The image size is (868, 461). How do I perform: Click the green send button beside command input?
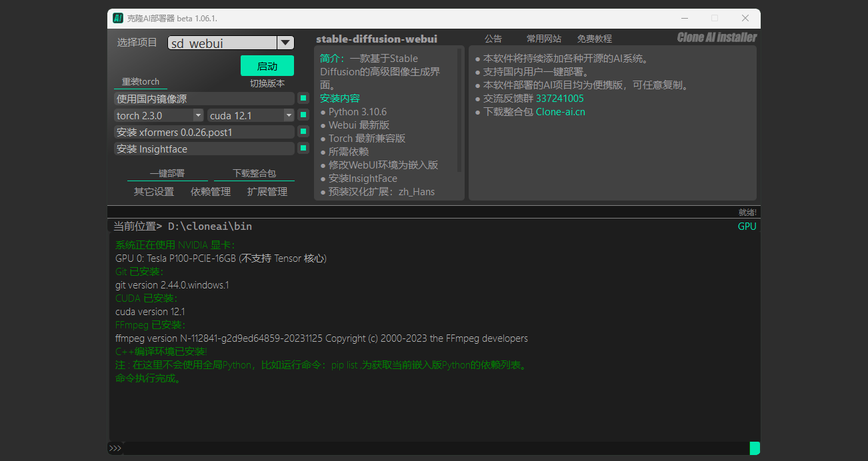tap(755, 448)
